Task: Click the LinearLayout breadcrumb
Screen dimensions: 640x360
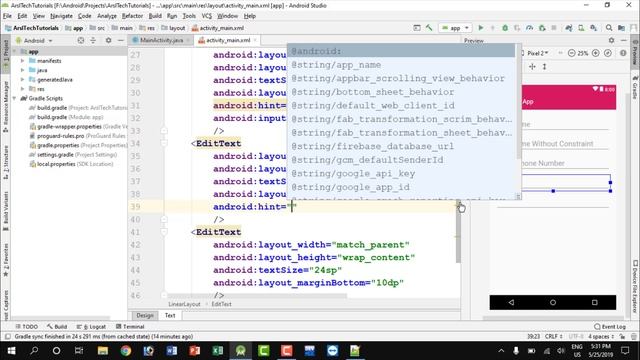Action: click(x=184, y=304)
